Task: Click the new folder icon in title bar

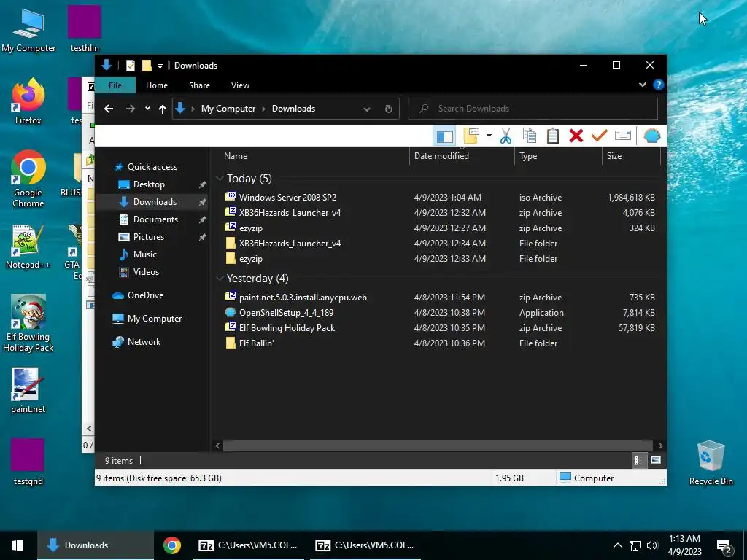Action: [x=147, y=66]
